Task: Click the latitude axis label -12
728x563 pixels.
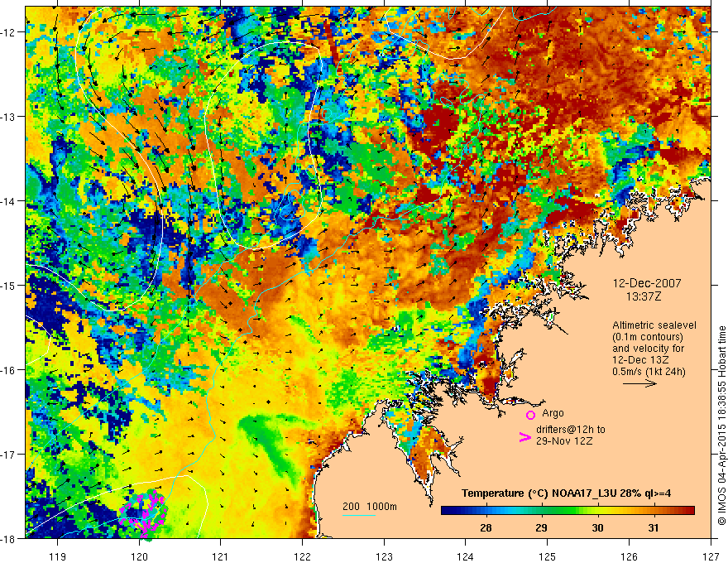Action: pos(8,32)
